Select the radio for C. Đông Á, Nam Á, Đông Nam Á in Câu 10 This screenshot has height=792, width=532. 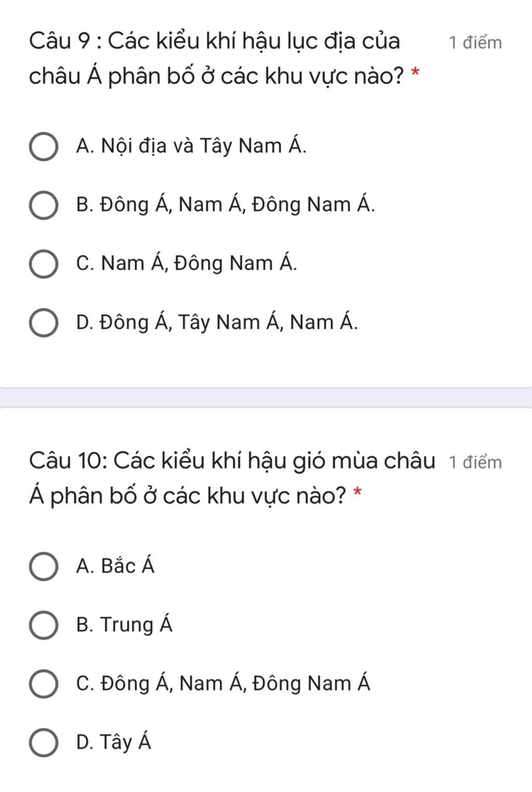pyautogui.click(x=43, y=684)
